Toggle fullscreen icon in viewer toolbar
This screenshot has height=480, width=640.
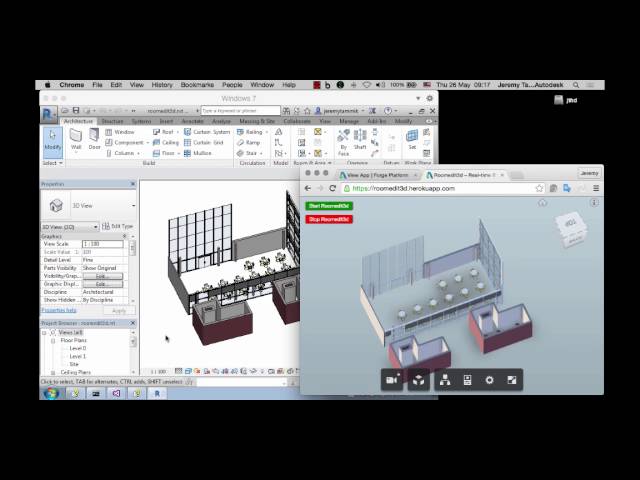[512, 380]
